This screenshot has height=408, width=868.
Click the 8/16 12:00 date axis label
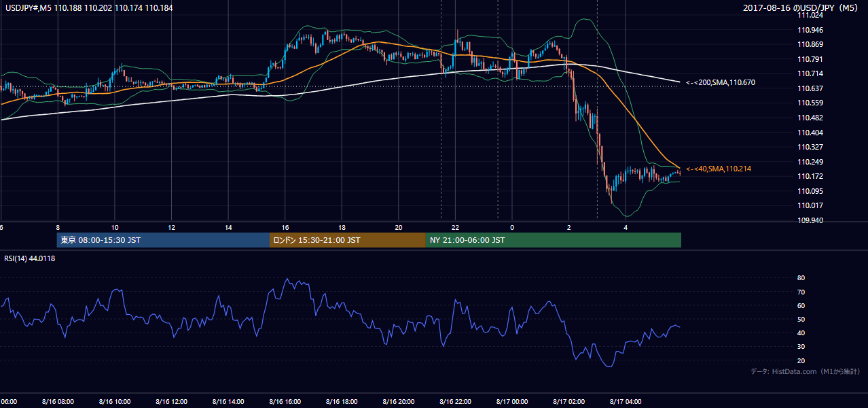coord(172,402)
